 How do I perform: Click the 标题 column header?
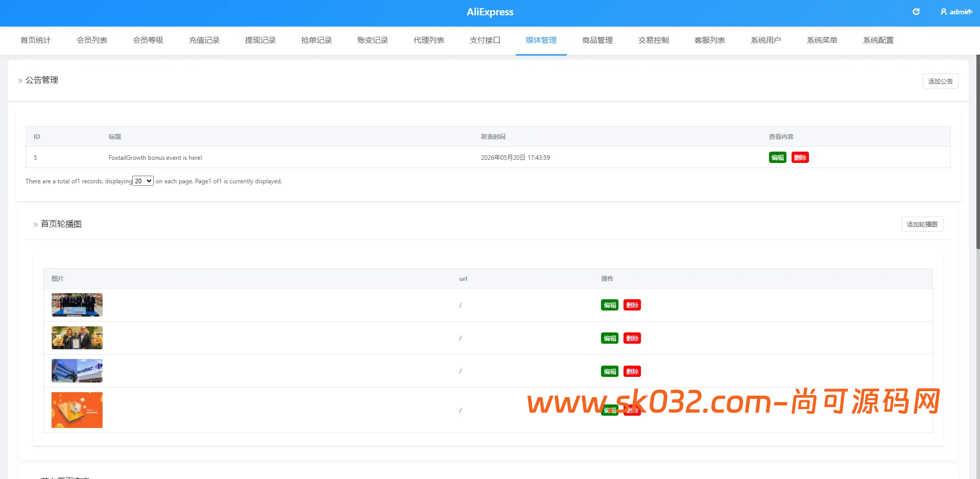[115, 137]
